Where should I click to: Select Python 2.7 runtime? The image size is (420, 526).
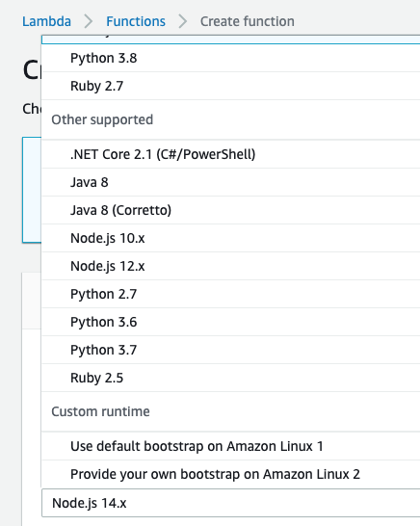click(231, 294)
